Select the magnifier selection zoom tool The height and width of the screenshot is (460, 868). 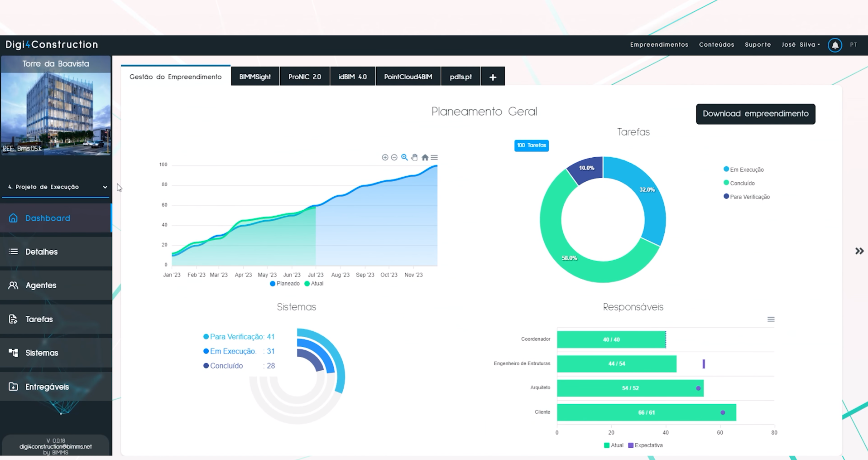coord(404,157)
